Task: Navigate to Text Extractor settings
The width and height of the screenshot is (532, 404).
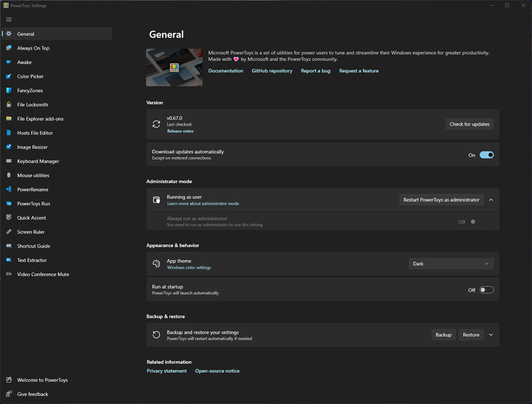Action: coord(57,260)
